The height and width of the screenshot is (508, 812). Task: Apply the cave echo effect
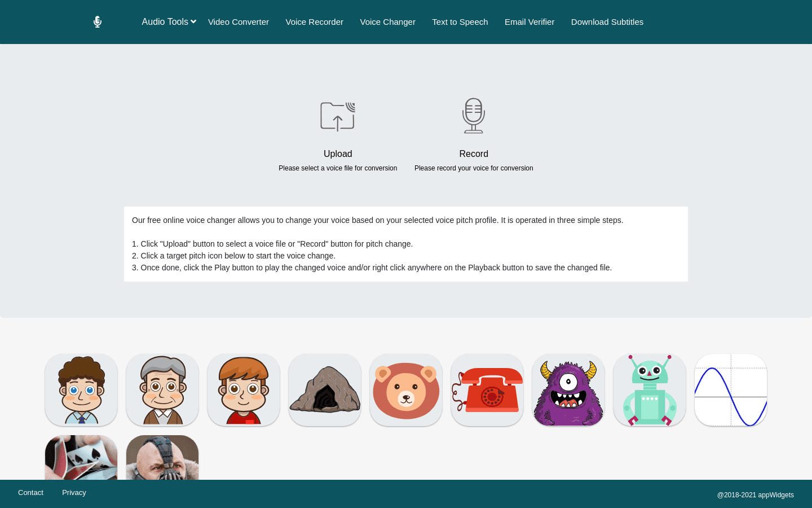325,390
